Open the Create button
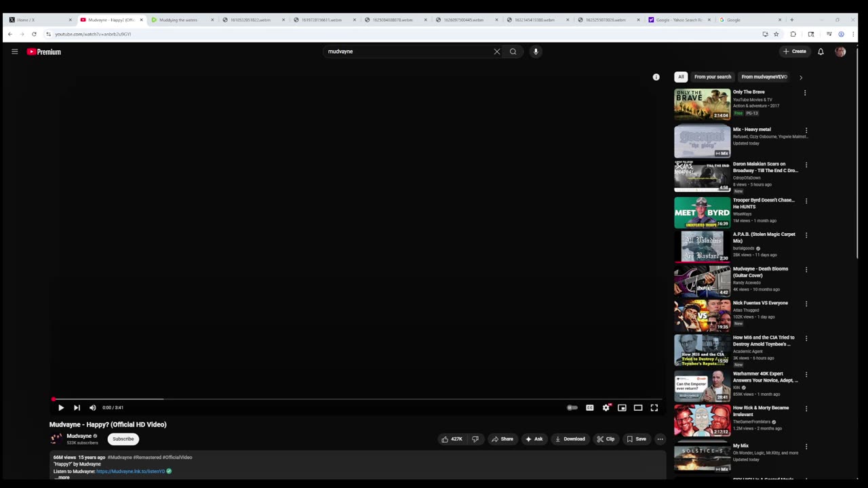Image resolution: width=868 pixels, height=488 pixels. click(795, 52)
